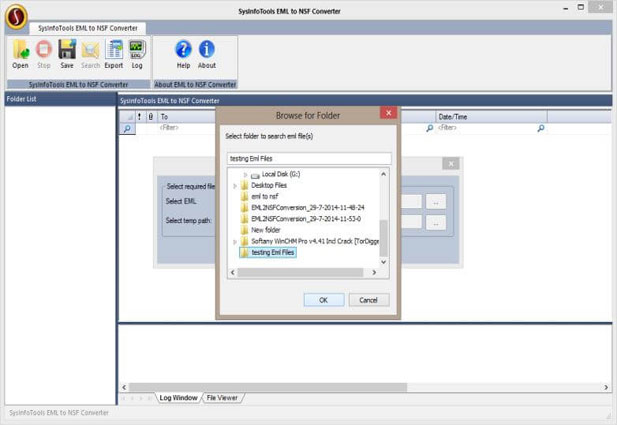Image resolution: width=617 pixels, height=425 pixels.
Task: Click folder tree horizontal scroll left arrow
Action: tap(233, 272)
